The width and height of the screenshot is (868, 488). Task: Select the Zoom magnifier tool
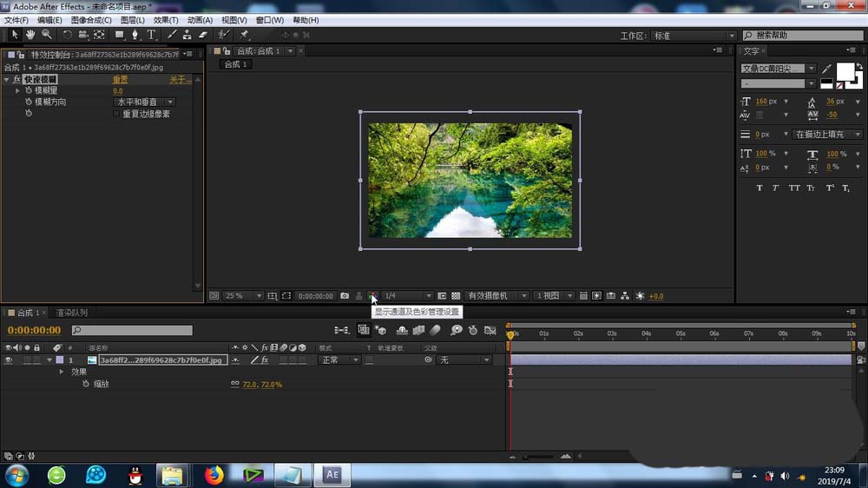click(47, 35)
